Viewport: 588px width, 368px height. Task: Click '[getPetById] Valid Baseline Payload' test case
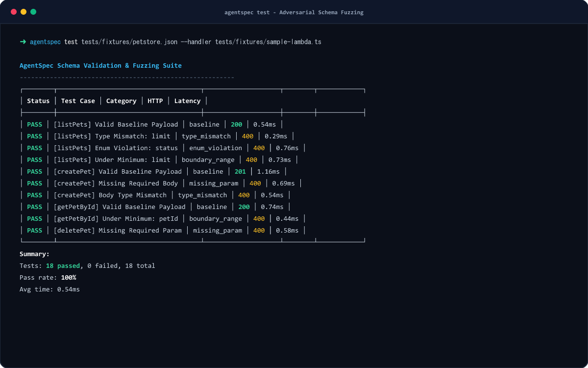pyautogui.click(x=120, y=207)
